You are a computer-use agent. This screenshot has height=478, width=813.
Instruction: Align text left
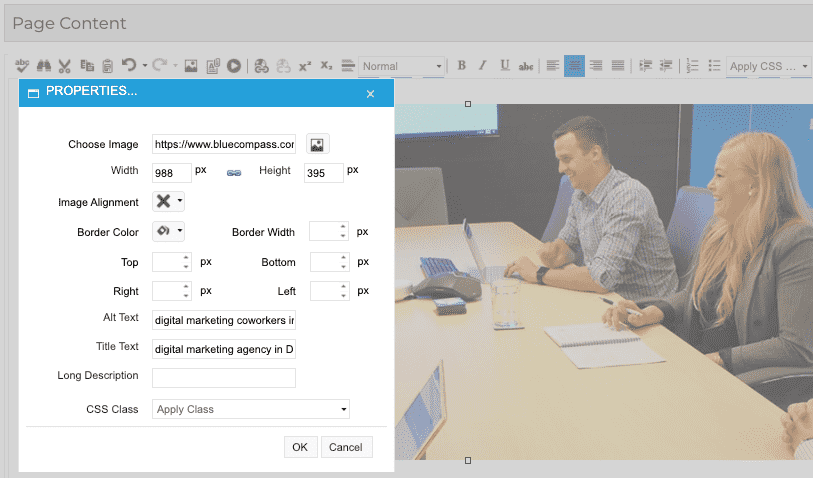coord(553,66)
